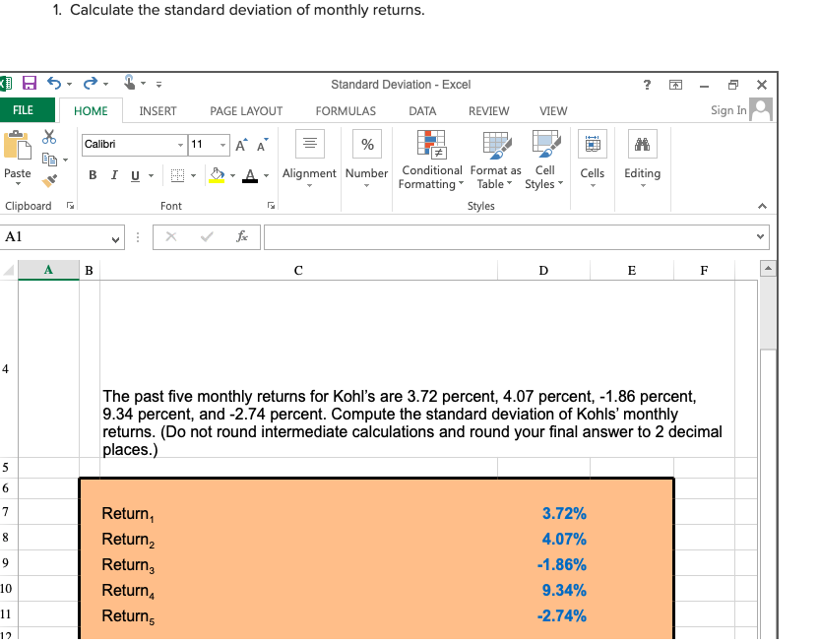Screen dimensions: 819x644
Task: Switch to the FORMULAS tab
Action: pos(346,111)
